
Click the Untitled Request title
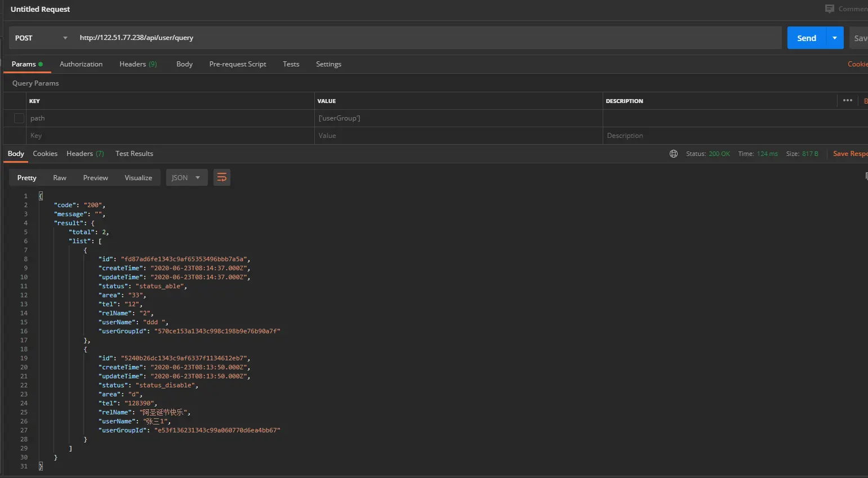(41, 9)
